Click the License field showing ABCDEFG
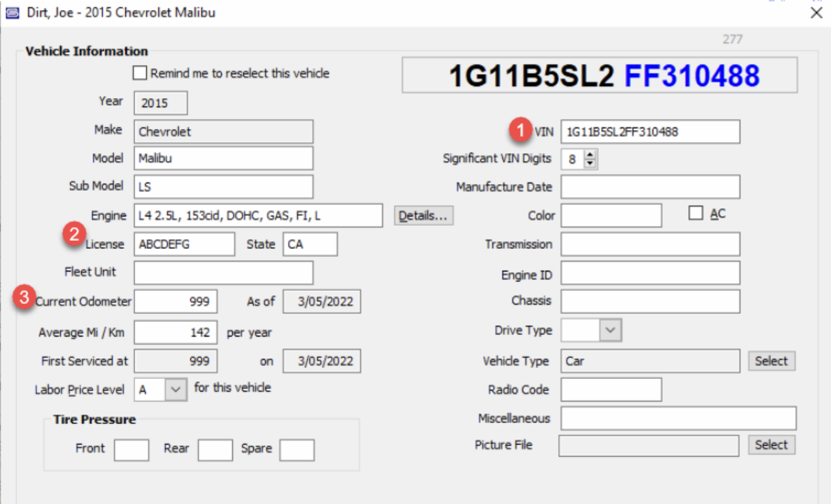The height and width of the screenshot is (504, 831). click(185, 244)
